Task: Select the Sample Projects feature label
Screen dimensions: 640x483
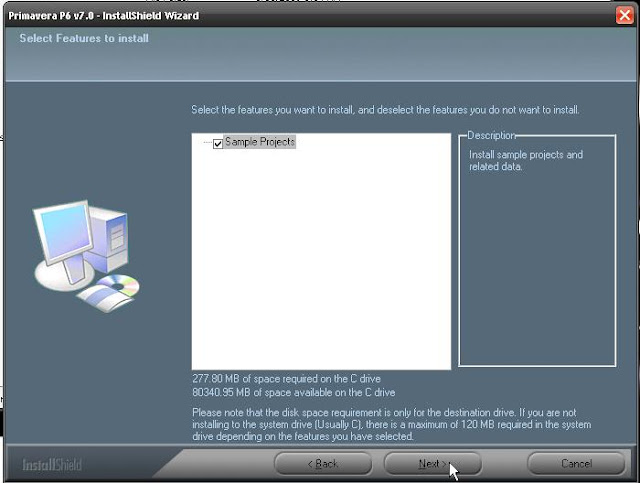Action: click(260, 142)
